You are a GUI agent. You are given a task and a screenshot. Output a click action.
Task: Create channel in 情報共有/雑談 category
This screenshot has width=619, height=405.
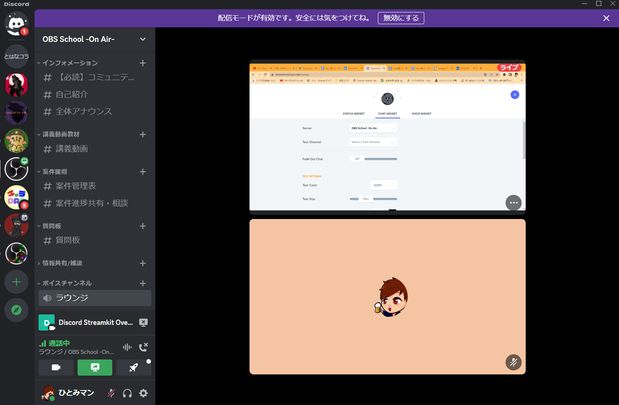(143, 263)
